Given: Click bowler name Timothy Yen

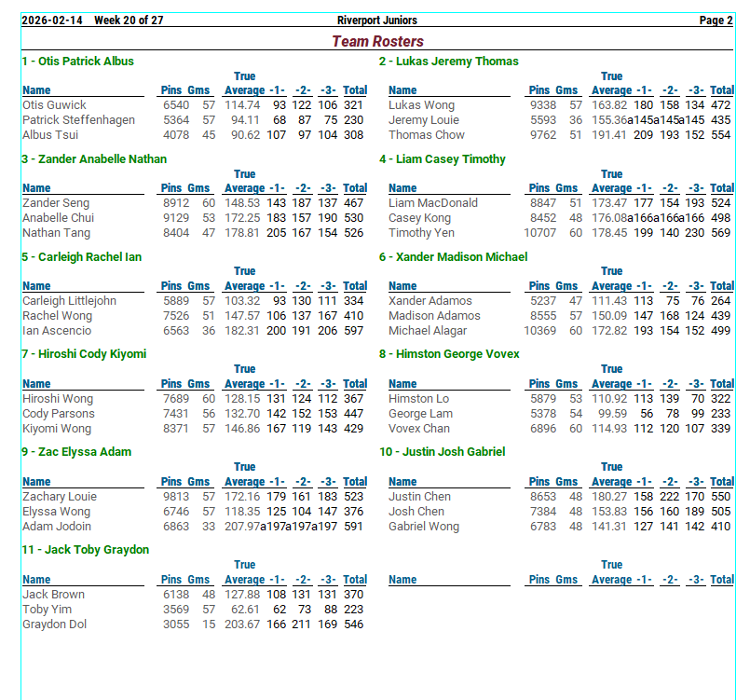Looking at the screenshot, I should click(x=421, y=233).
